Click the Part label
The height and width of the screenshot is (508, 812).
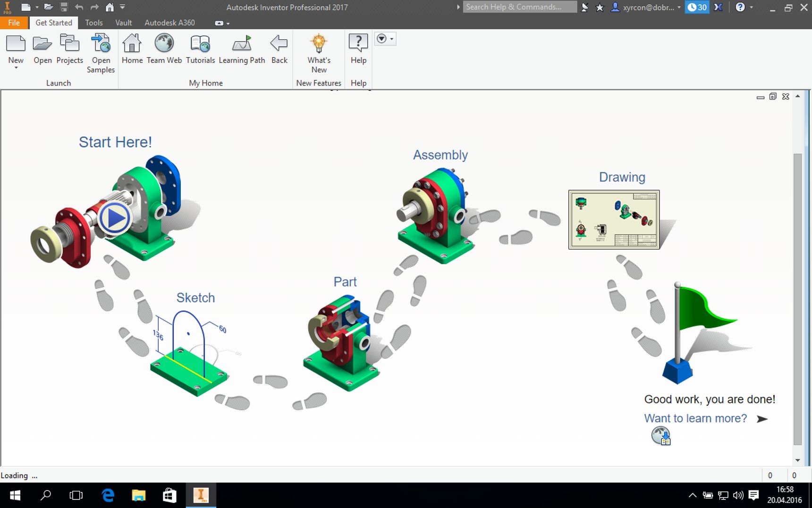[345, 282]
